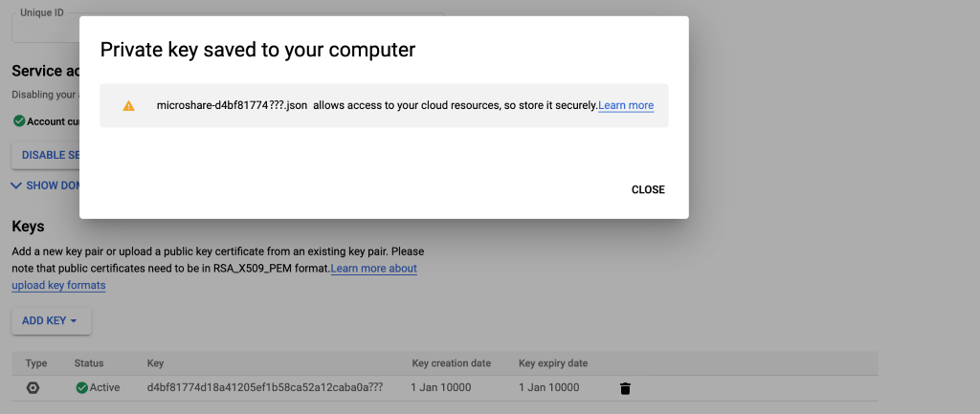Click the partially hidden DISABLE button
The image size is (980, 414).
click(46, 155)
